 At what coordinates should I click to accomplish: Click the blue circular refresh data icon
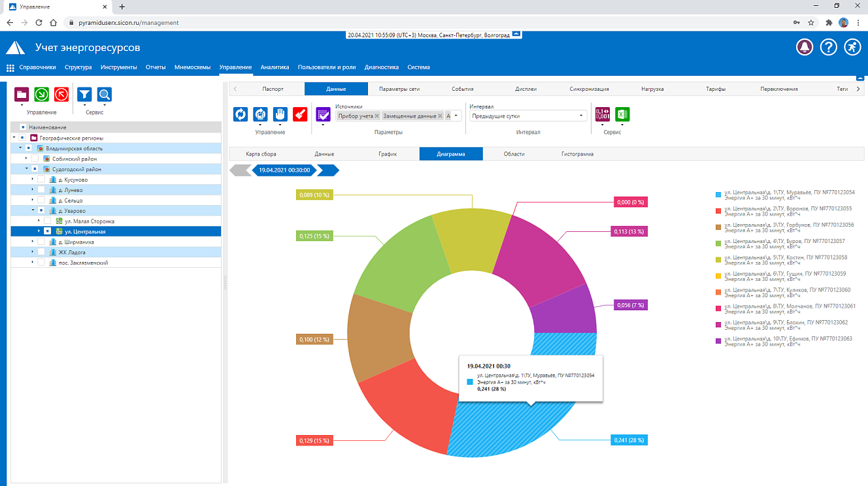(x=241, y=114)
